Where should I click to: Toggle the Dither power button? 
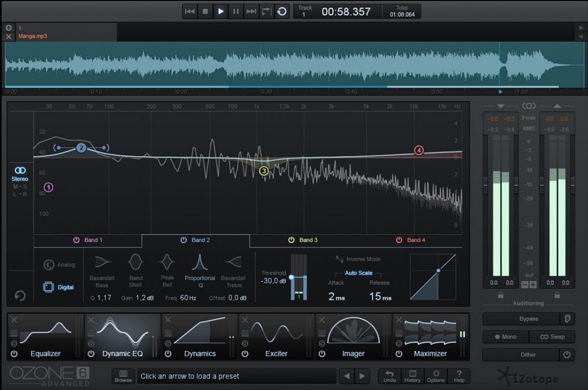coord(567,354)
